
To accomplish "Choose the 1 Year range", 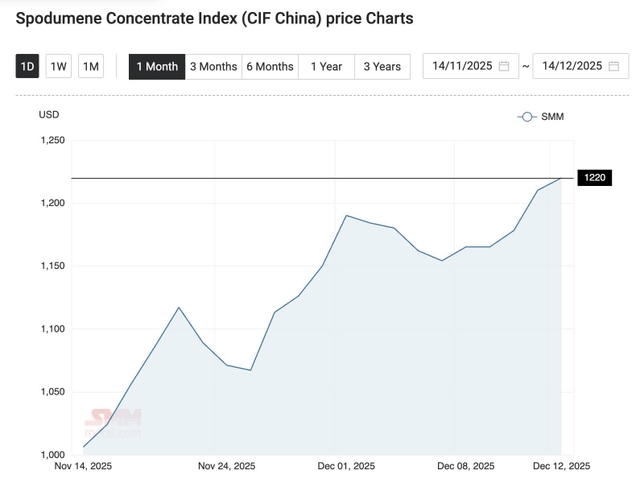I will [x=326, y=66].
